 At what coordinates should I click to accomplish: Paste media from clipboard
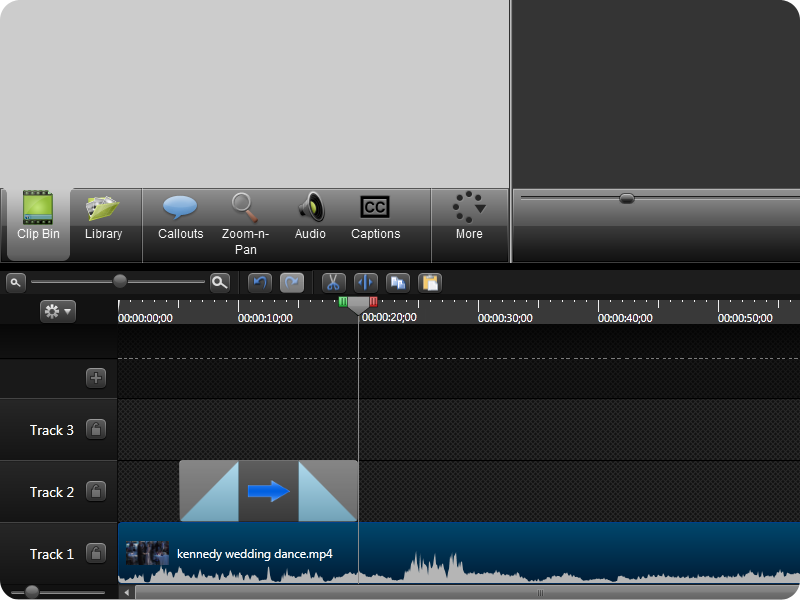[430, 283]
